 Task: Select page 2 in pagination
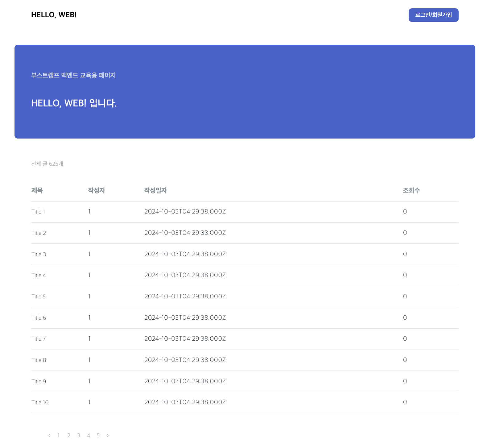pyautogui.click(x=69, y=435)
